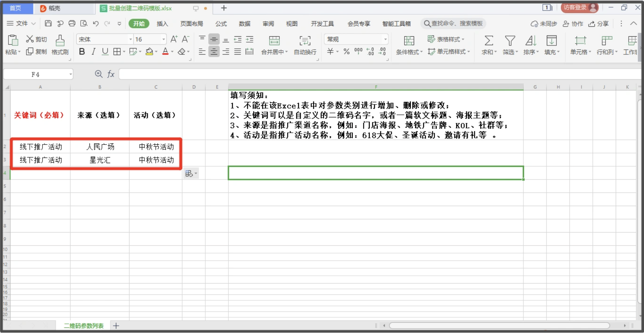This screenshot has height=333, width=644.
Task: Click the font color red A swatch
Action: (x=165, y=52)
